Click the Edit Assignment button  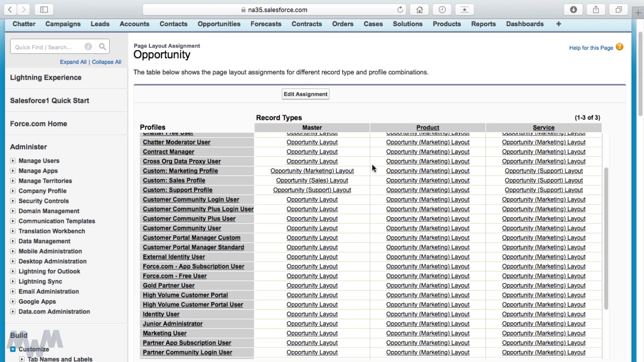[x=305, y=94]
